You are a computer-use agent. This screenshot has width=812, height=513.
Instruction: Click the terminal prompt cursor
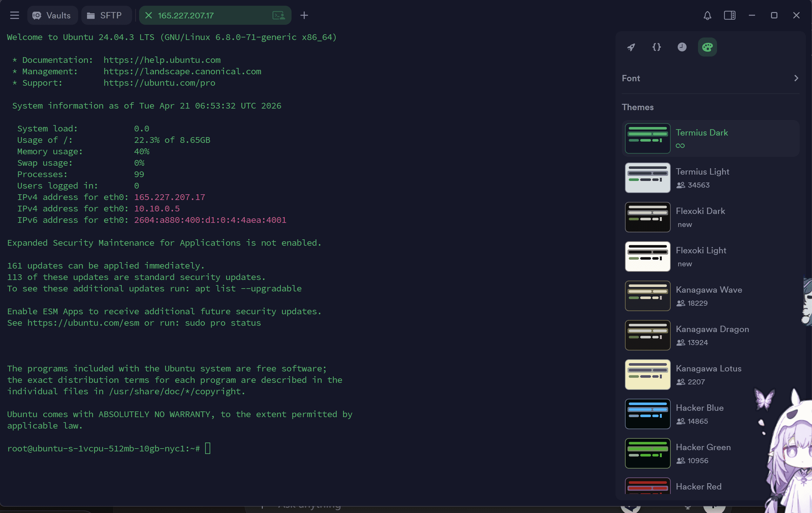208,448
